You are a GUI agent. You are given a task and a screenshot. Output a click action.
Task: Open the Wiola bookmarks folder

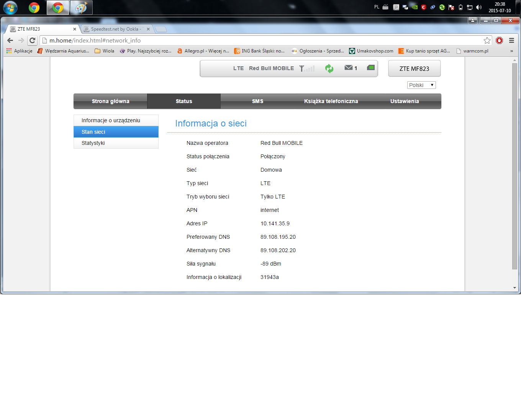(x=104, y=51)
